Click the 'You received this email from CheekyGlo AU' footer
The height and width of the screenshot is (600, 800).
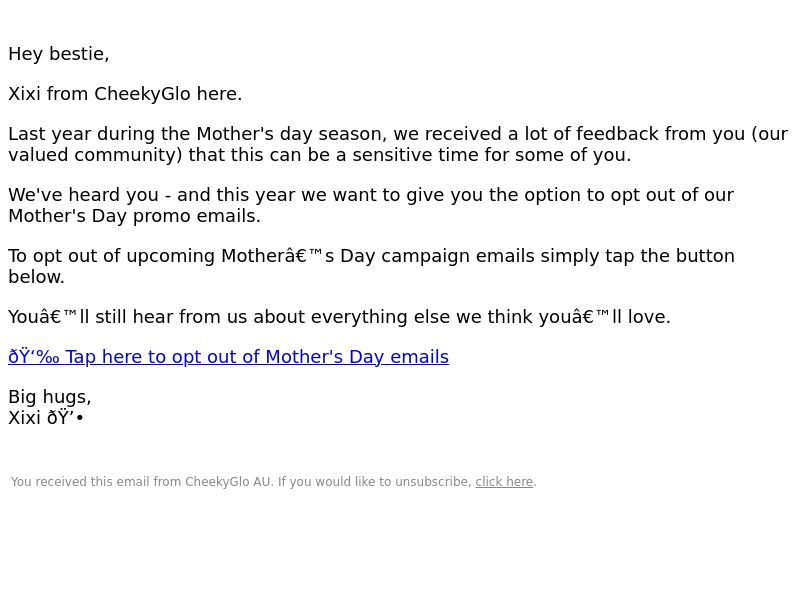tap(142, 482)
